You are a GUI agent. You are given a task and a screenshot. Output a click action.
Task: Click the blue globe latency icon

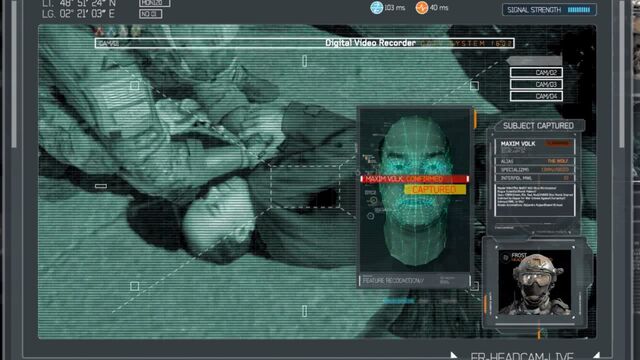[x=376, y=7]
